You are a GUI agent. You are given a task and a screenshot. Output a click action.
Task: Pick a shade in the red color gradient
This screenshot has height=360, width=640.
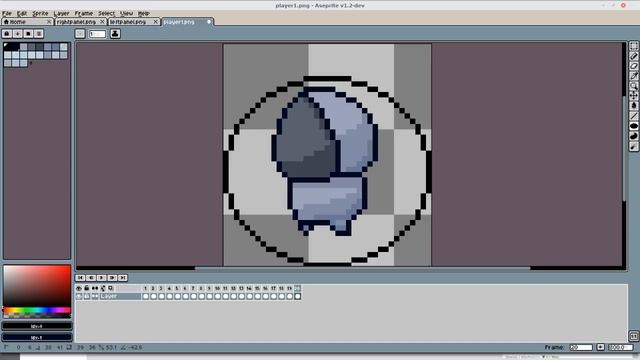37,286
